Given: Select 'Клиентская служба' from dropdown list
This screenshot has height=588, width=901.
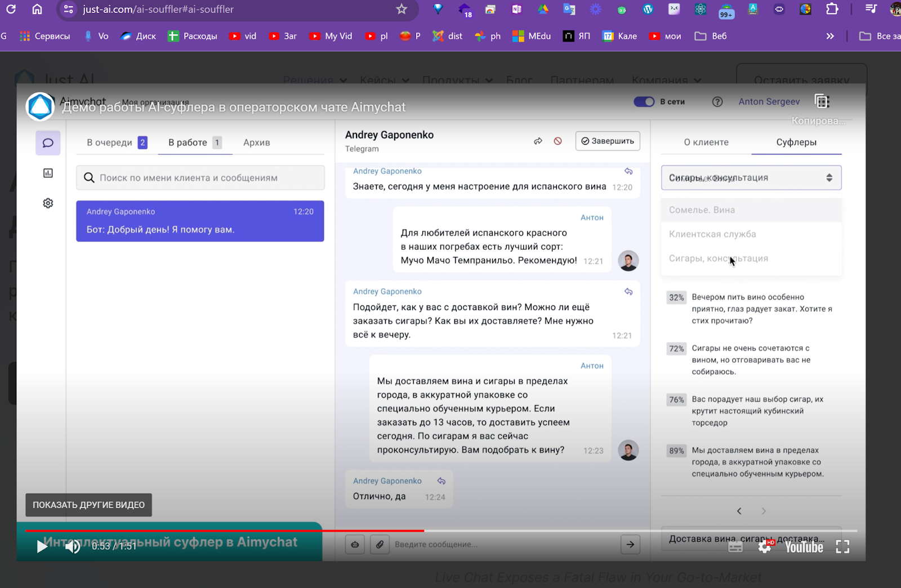Looking at the screenshot, I should 751,234.
